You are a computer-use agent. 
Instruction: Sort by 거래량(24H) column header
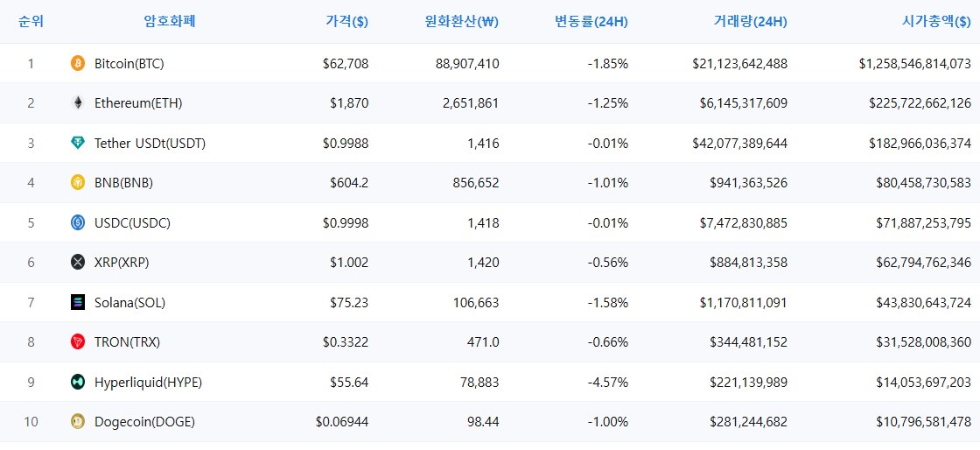click(751, 21)
